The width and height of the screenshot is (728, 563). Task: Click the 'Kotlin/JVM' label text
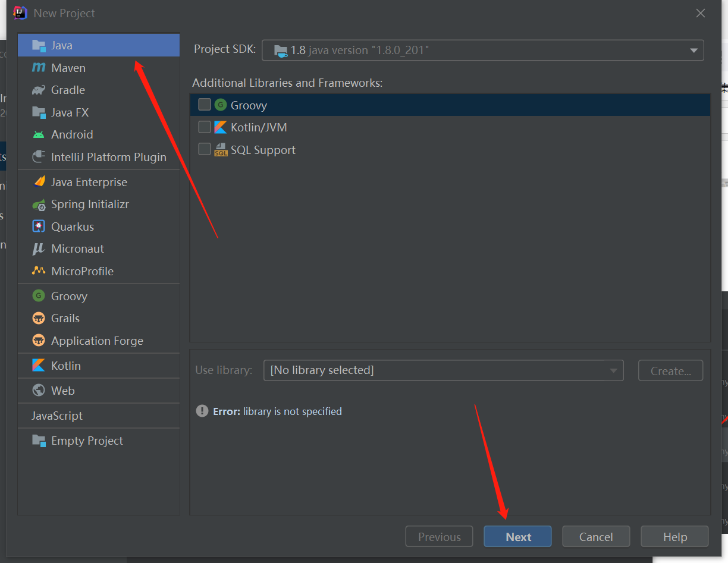(x=259, y=127)
